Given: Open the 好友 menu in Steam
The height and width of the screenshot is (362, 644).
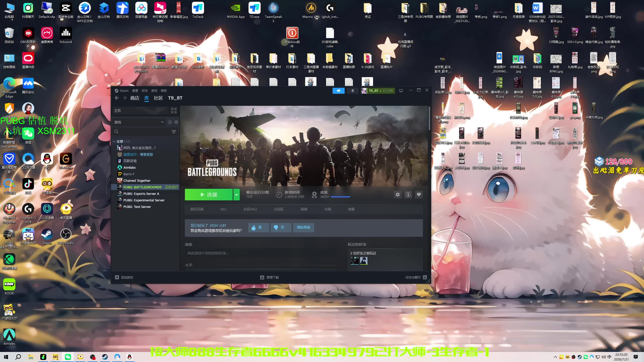Looking at the screenshot, I should (145, 91).
